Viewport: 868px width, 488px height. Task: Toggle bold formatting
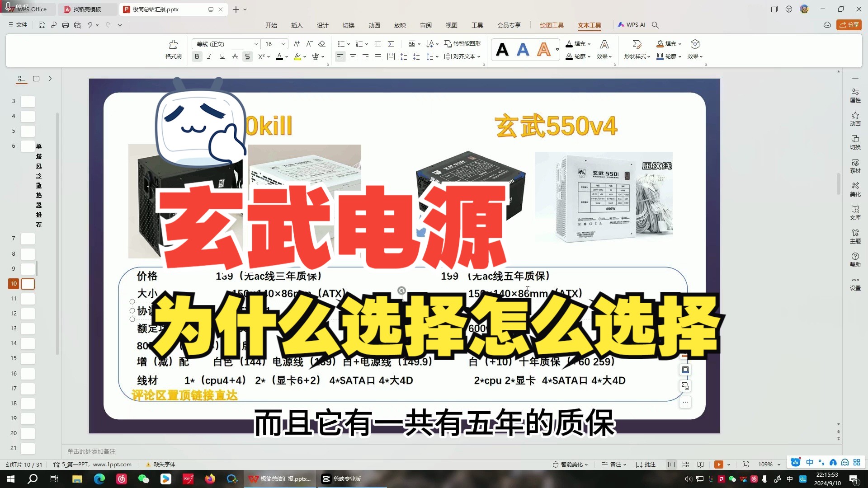coord(197,56)
